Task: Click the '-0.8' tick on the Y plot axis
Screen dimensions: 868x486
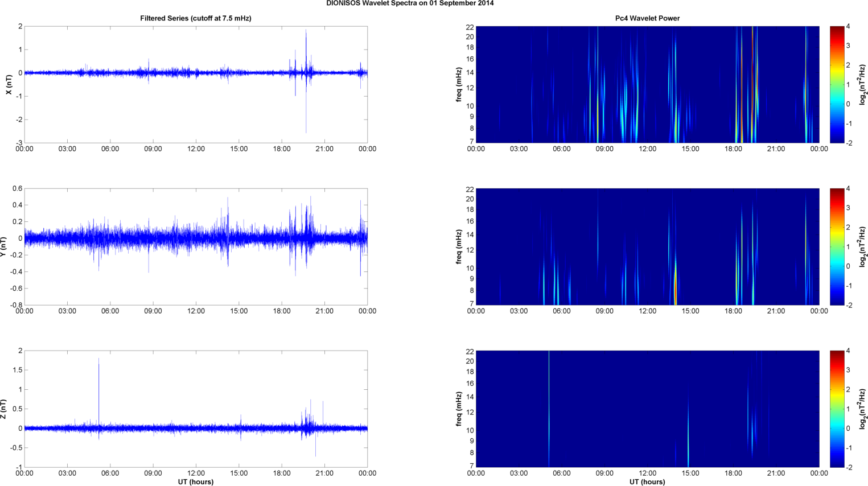Action: point(16,305)
